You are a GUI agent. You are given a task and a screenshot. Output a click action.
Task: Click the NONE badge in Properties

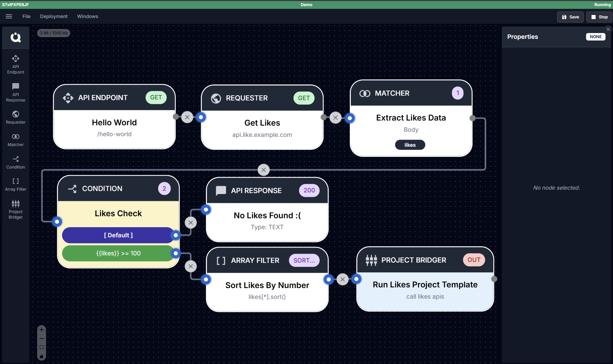tap(596, 37)
